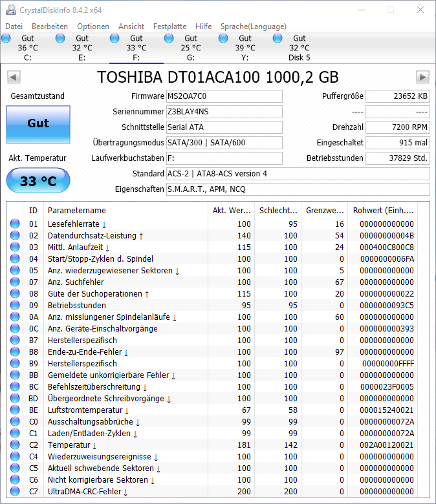
Task: Click status icon of Start/Stopp-Zyklen row
Action: click(x=15, y=258)
